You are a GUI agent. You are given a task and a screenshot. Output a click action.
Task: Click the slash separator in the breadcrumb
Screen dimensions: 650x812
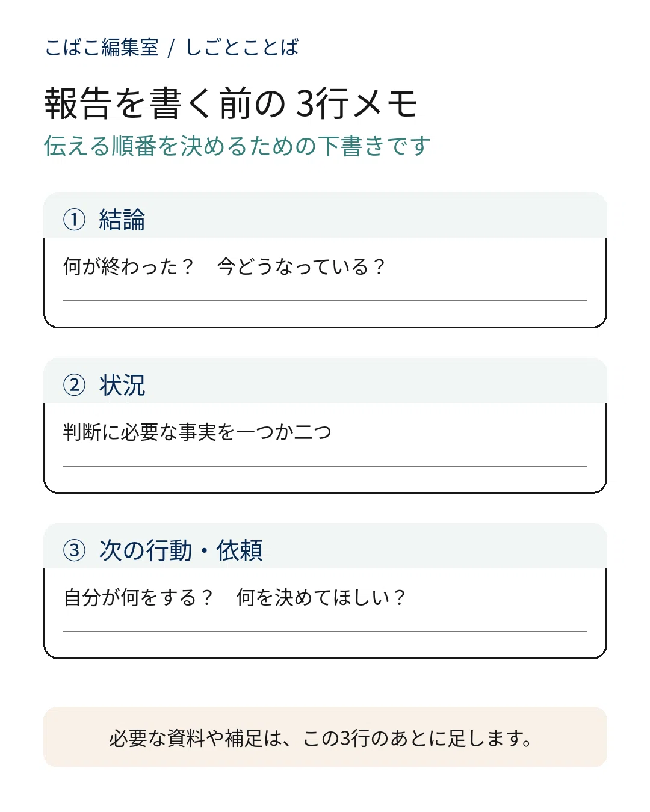pyautogui.click(x=172, y=48)
